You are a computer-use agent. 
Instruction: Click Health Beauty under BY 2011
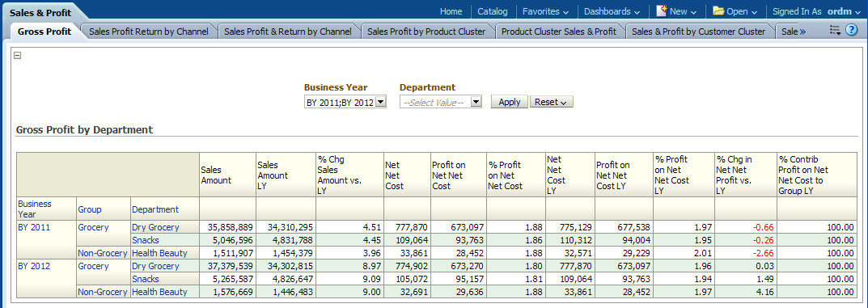pyautogui.click(x=159, y=253)
